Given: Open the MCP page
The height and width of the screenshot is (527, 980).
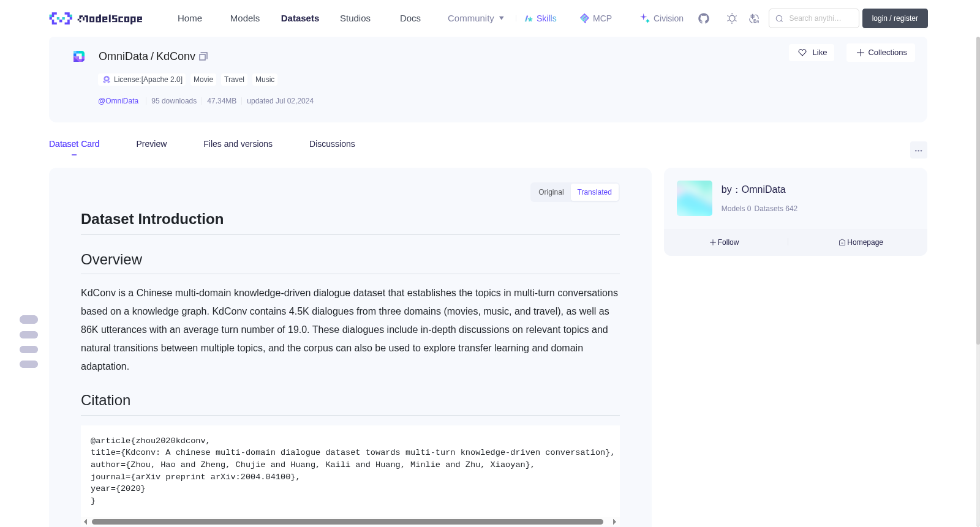Looking at the screenshot, I should click(x=595, y=18).
